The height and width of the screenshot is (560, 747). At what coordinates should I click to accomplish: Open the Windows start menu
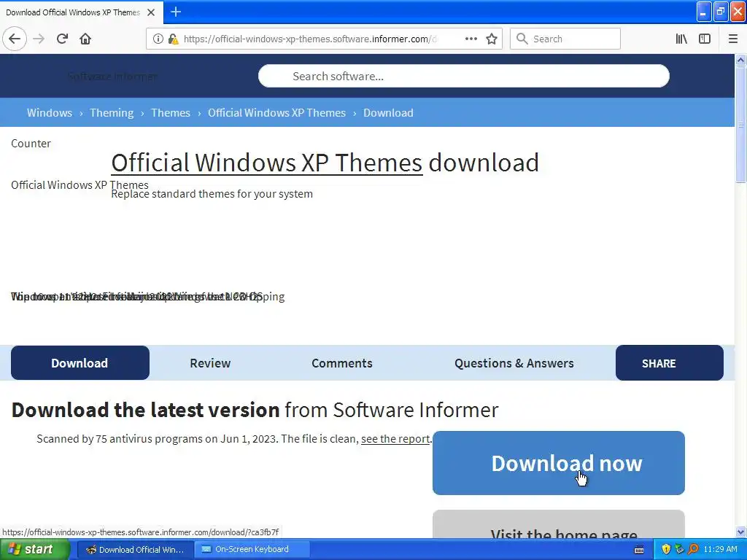pyautogui.click(x=34, y=550)
